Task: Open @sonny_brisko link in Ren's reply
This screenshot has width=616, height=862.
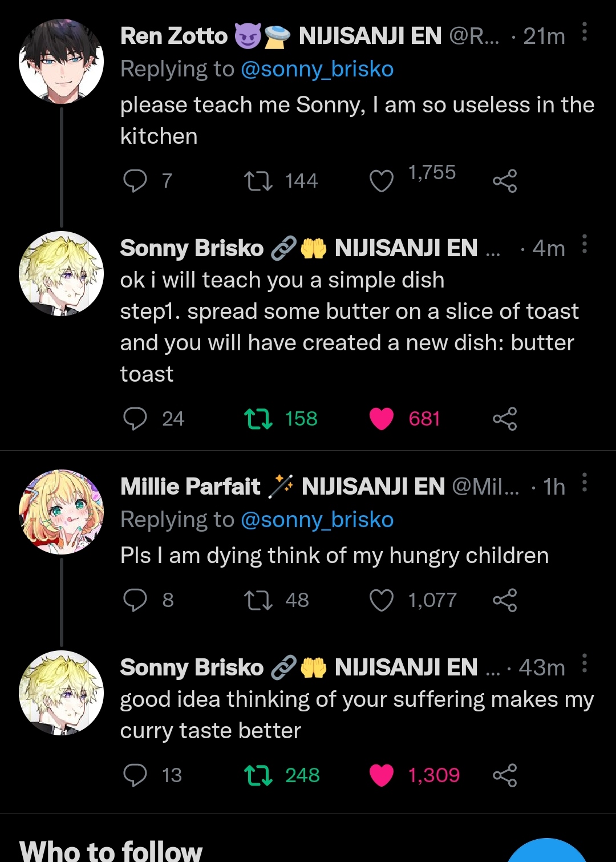Action: (x=317, y=69)
